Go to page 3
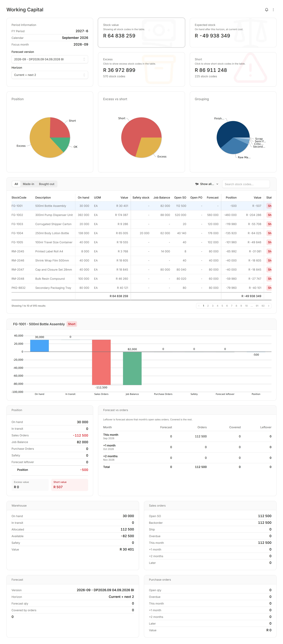283x644 pixels. click(213, 306)
